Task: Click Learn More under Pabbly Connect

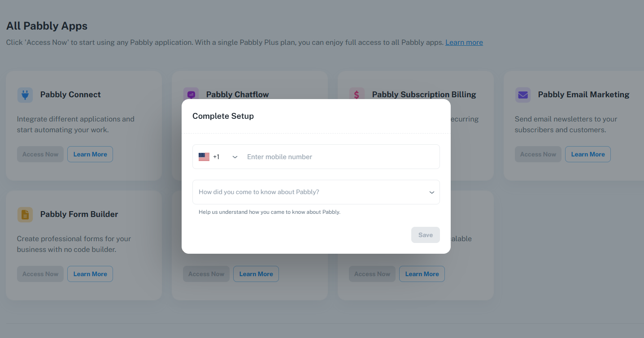Action: click(x=90, y=154)
